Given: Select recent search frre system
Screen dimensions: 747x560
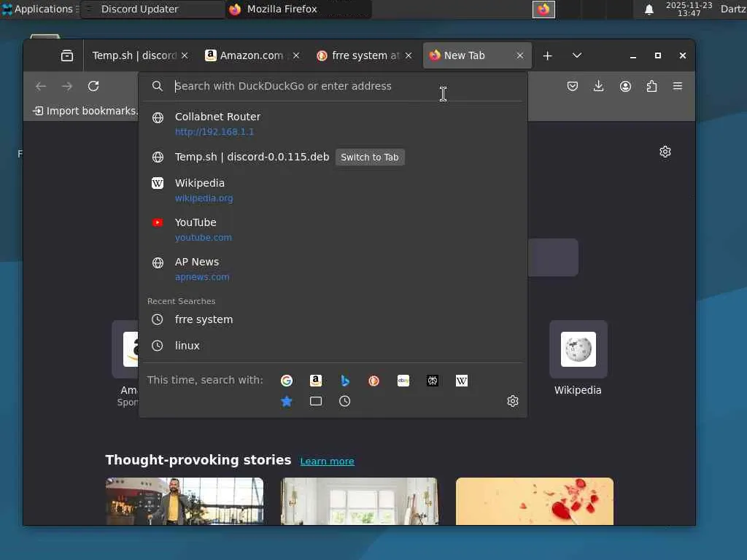Looking at the screenshot, I should (x=333, y=319).
